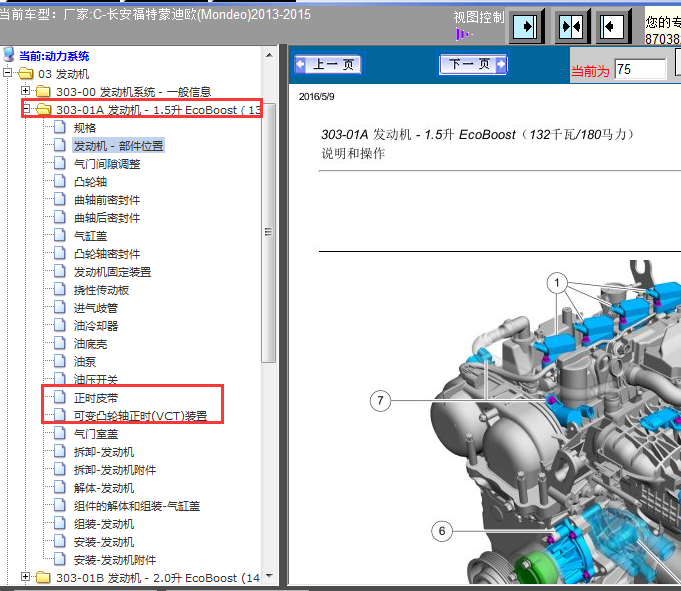
Task: Open 进气歧管 document
Action: 96,308
